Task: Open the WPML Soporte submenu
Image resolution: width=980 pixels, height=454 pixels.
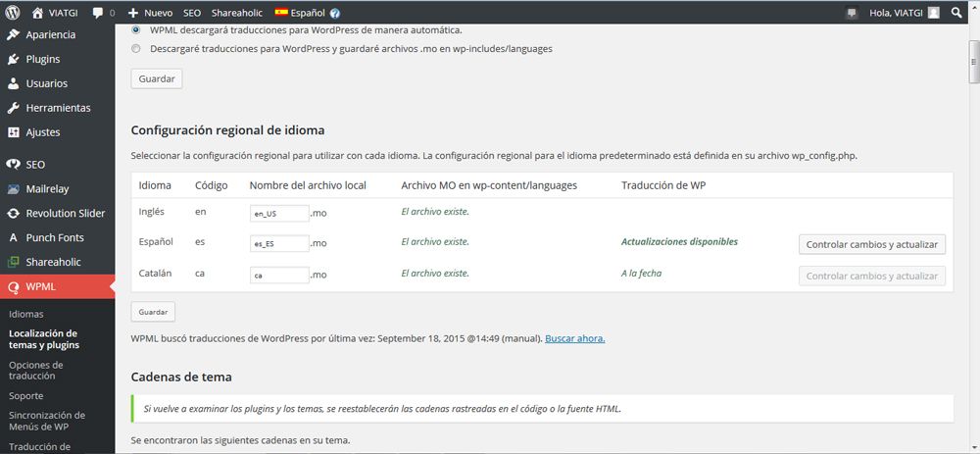Action: coord(26,396)
